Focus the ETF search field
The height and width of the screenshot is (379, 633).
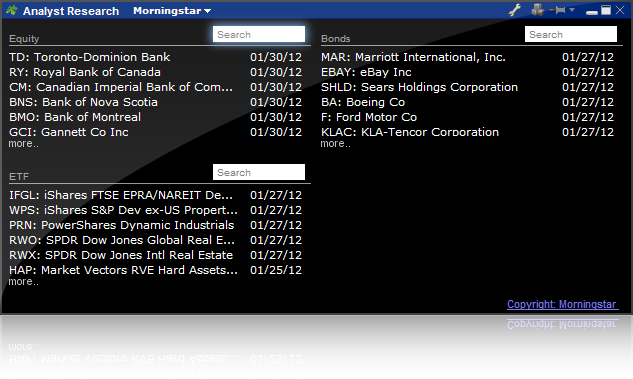(x=259, y=172)
